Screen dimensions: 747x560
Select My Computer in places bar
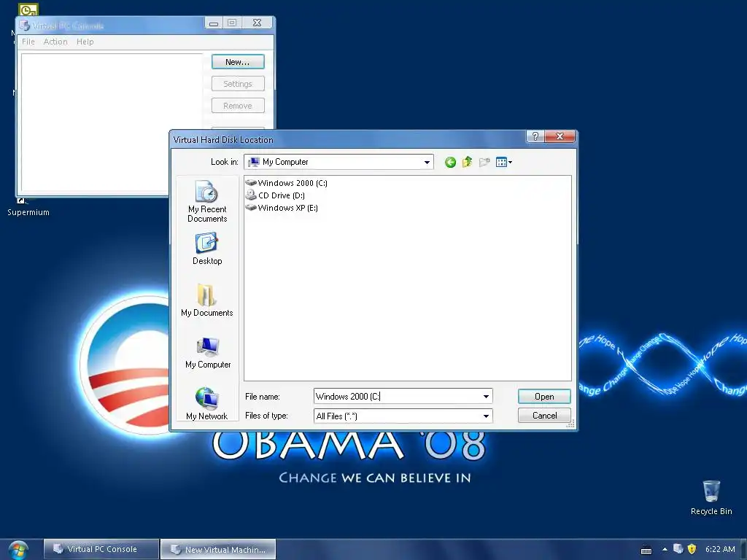point(208,352)
